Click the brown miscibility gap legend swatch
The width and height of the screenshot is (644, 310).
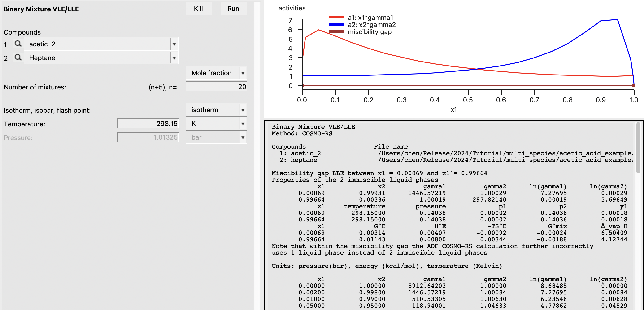(336, 31)
